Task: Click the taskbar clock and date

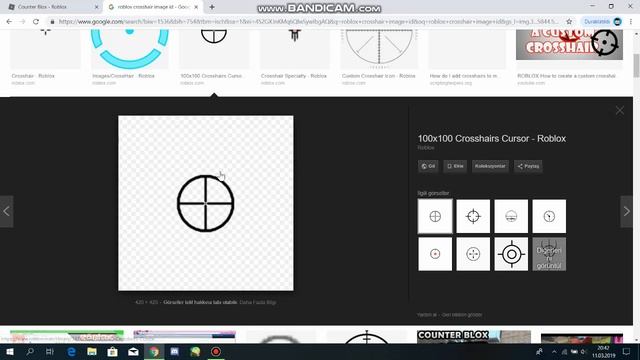Action: [603, 352]
